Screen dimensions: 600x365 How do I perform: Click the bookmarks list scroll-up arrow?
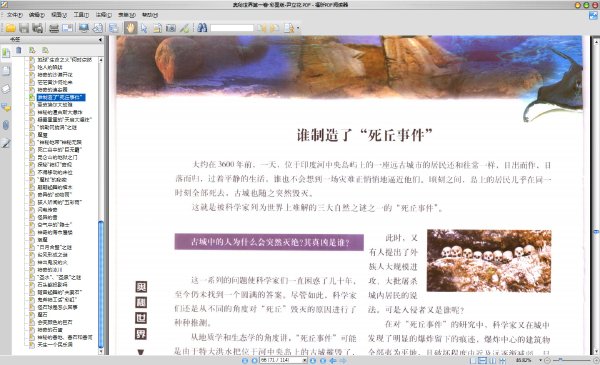[x=101, y=60]
